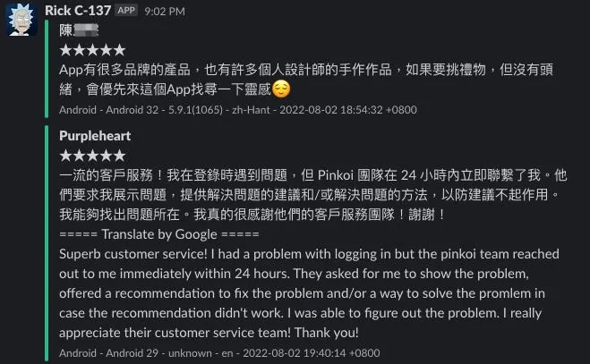This screenshot has width=590, height=364.
Task: Open the 9:02 PM message timestamp
Action: [166, 10]
